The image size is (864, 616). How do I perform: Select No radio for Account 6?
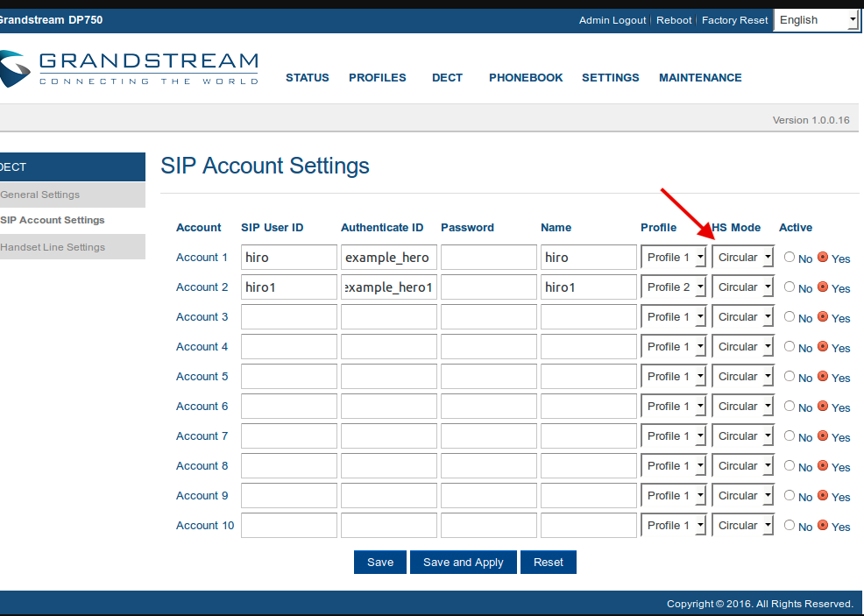789,406
